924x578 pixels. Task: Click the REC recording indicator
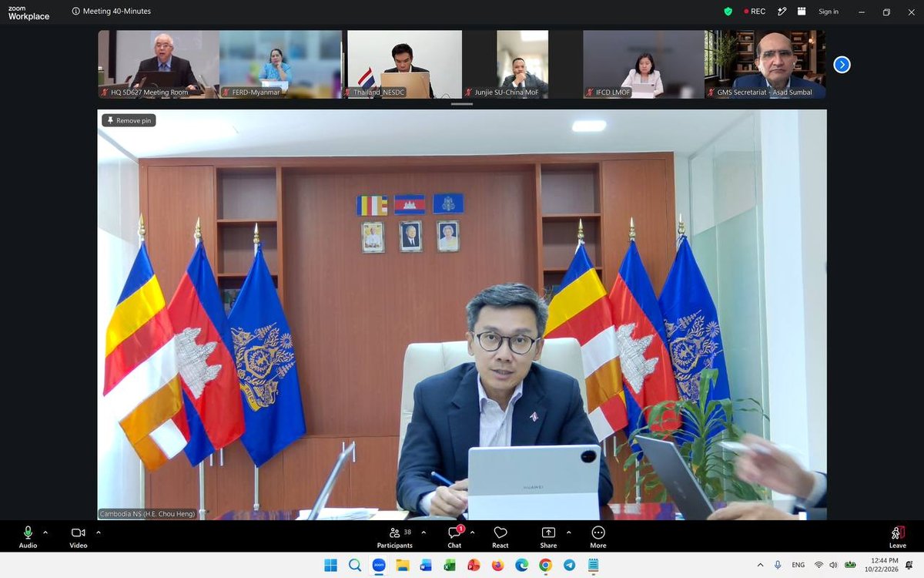(x=755, y=12)
